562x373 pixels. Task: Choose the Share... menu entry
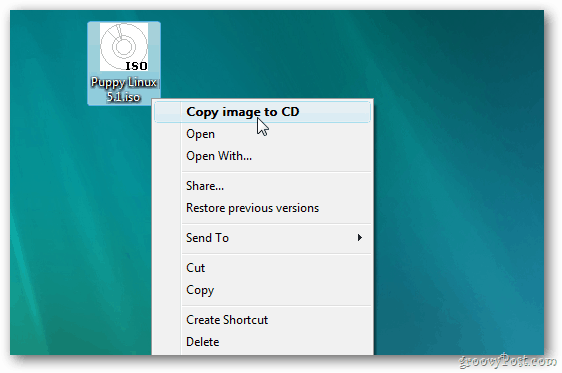coord(263,186)
